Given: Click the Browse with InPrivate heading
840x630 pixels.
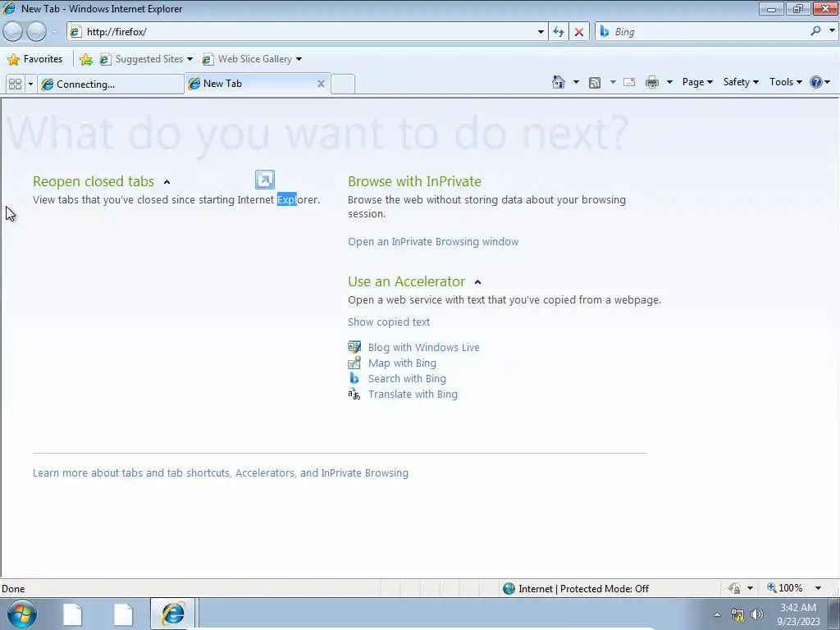Looking at the screenshot, I should coord(414,181).
